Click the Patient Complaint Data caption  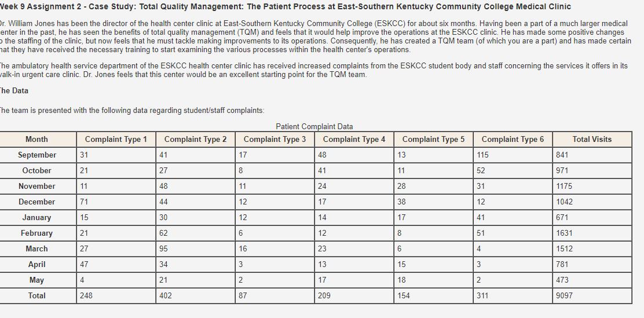coord(314,126)
